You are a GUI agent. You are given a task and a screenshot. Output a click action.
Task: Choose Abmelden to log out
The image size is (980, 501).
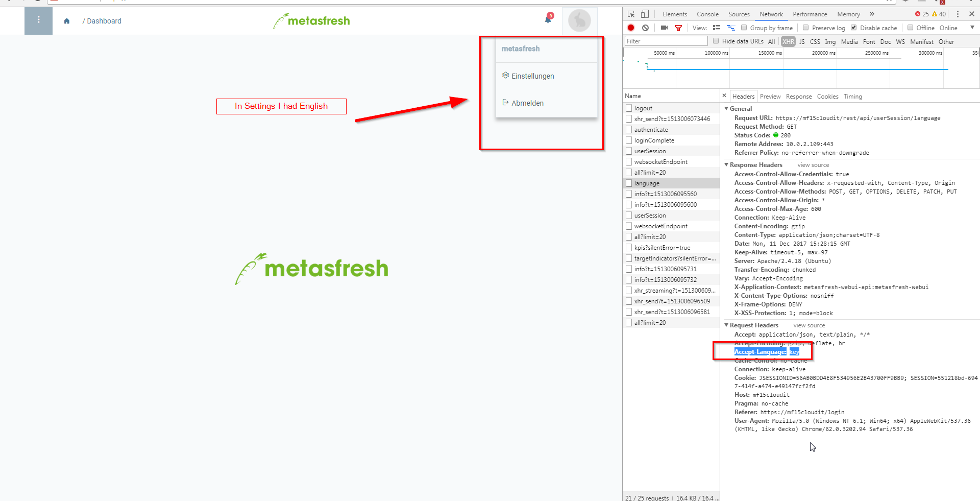click(523, 103)
